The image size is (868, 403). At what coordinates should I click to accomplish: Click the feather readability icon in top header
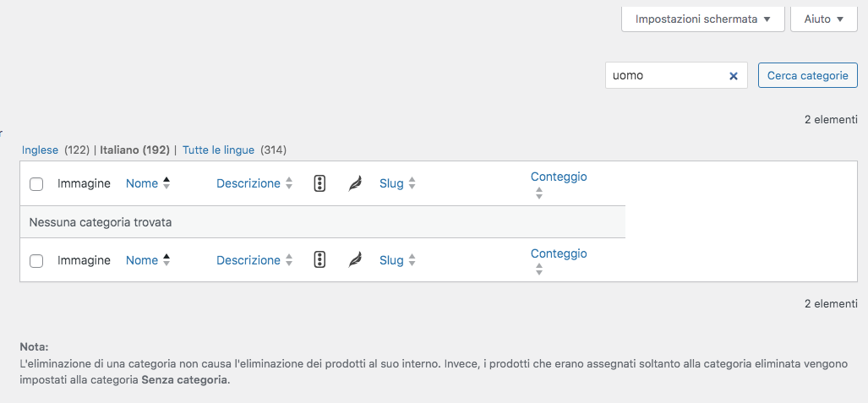[x=355, y=184]
